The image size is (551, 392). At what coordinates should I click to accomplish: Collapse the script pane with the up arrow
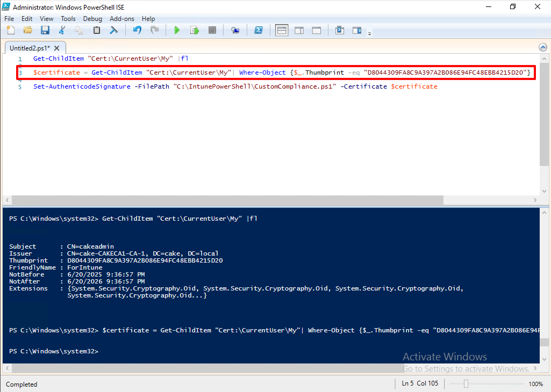(542, 47)
